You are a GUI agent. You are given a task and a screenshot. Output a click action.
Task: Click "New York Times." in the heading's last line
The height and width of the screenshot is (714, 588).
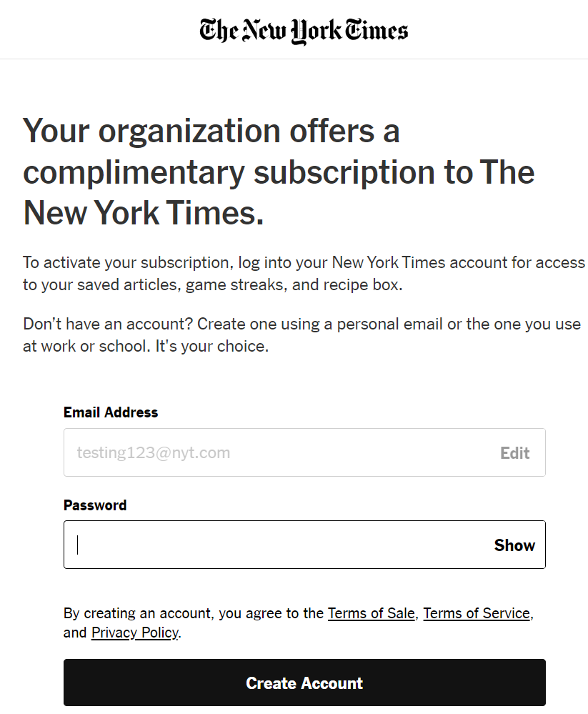pyautogui.click(x=144, y=213)
